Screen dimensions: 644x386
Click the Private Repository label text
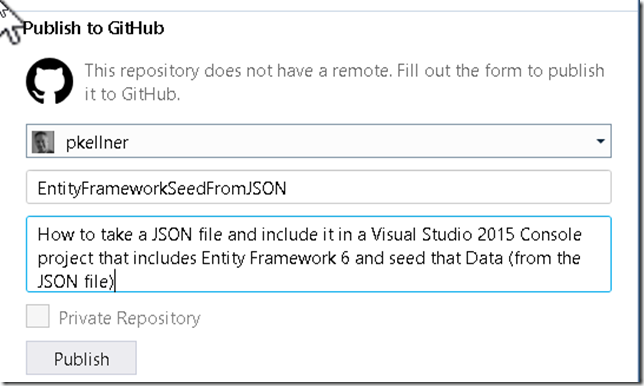click(x=129, y=318)
